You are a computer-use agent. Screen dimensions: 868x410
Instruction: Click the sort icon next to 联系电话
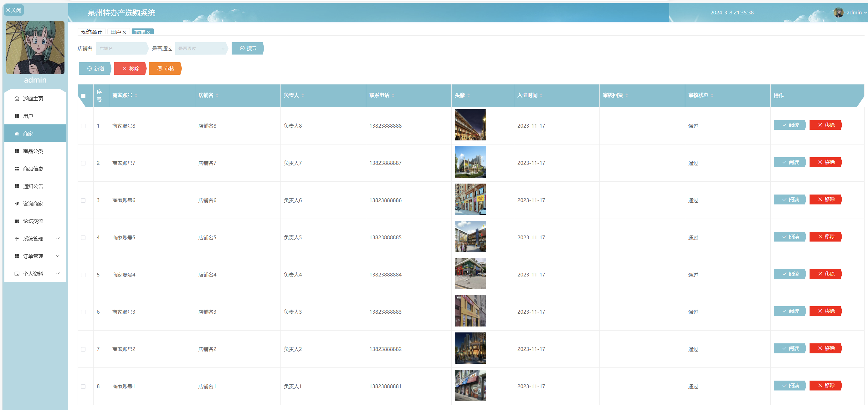[x=393, y=96]
